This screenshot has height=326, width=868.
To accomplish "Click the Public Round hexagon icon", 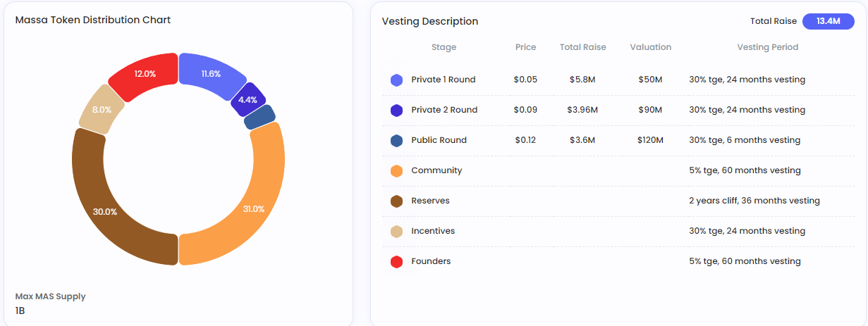I will click(397, 140).
